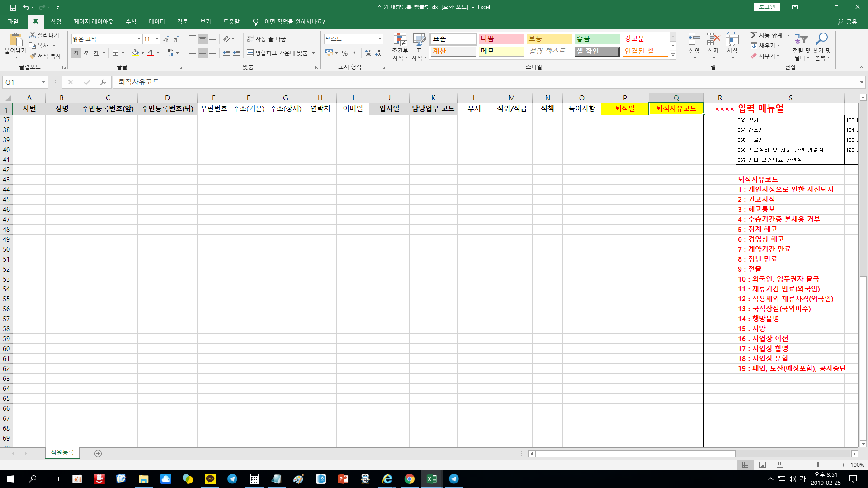
Task: Open the Name Box dropdown arrow
Action: [x=43, y=82]
